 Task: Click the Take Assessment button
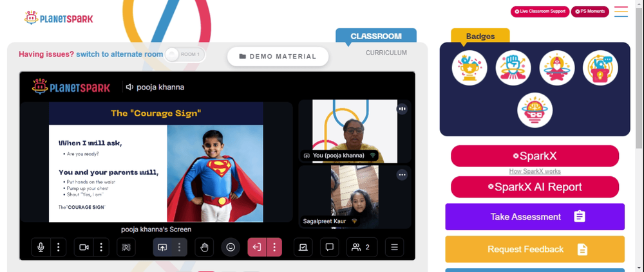pyautogui.click(x=535, y=217)
